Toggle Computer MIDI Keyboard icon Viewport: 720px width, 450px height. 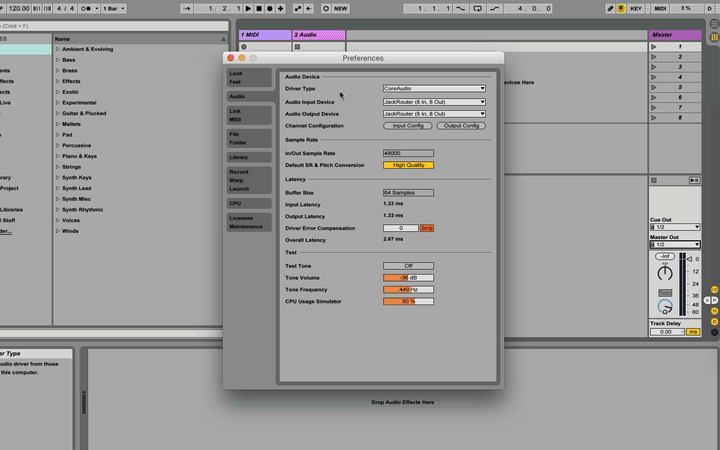[x=621, y=8]
